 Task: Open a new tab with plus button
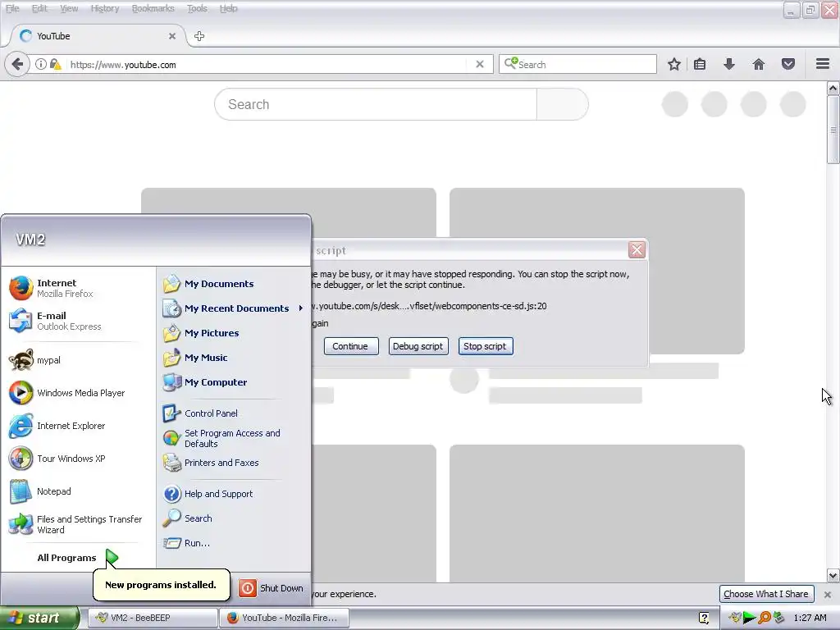pyautogui.click(x=199, y=36)
